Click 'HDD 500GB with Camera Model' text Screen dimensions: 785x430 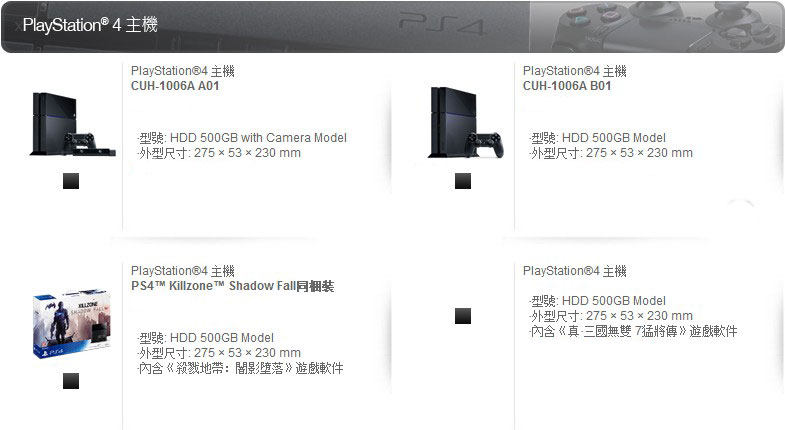258,138
